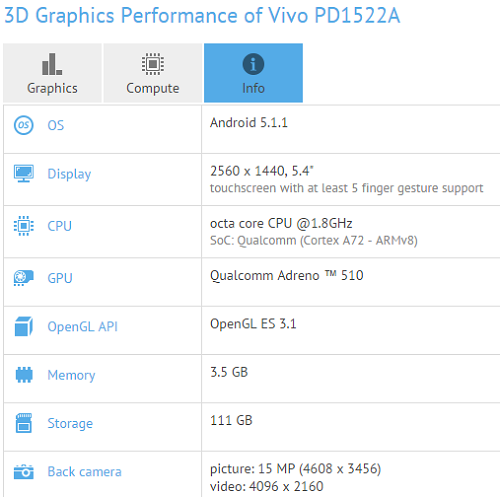Click the Display label link
Screen dimensions: 500x497
[69, 174]
